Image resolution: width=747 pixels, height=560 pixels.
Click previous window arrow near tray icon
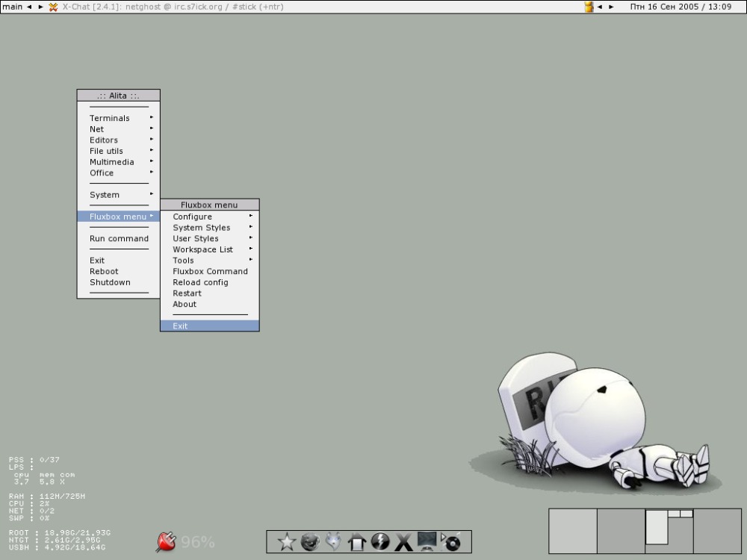point(600,7)
